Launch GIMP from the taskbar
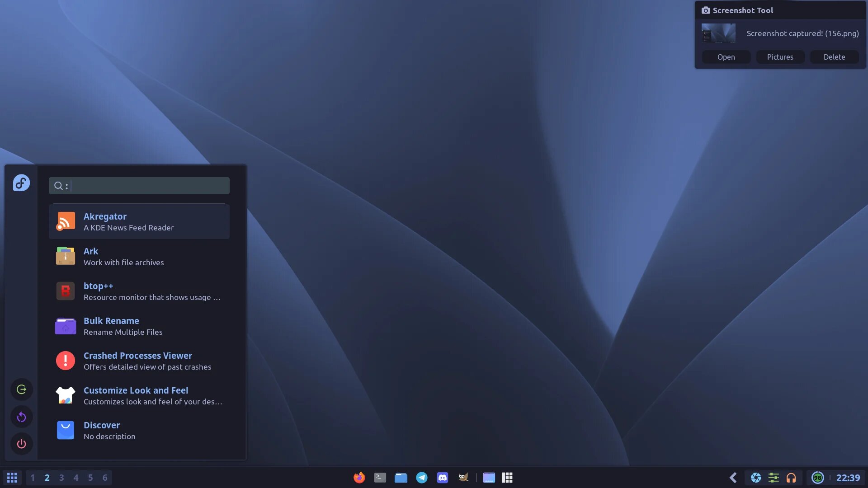 click(463, 478)
